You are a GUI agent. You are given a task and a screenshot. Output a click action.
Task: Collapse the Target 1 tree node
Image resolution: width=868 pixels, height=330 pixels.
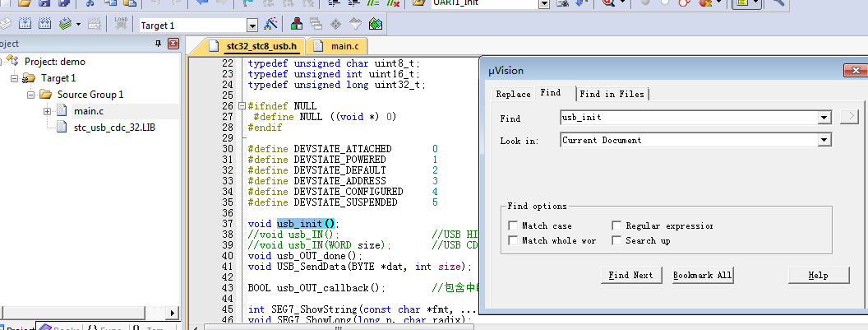(15, 78)
